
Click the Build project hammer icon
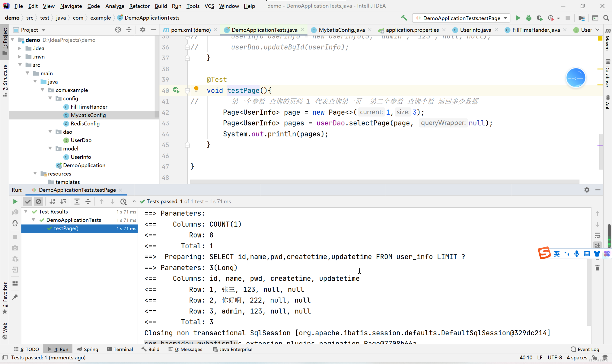tap(404, 18)
